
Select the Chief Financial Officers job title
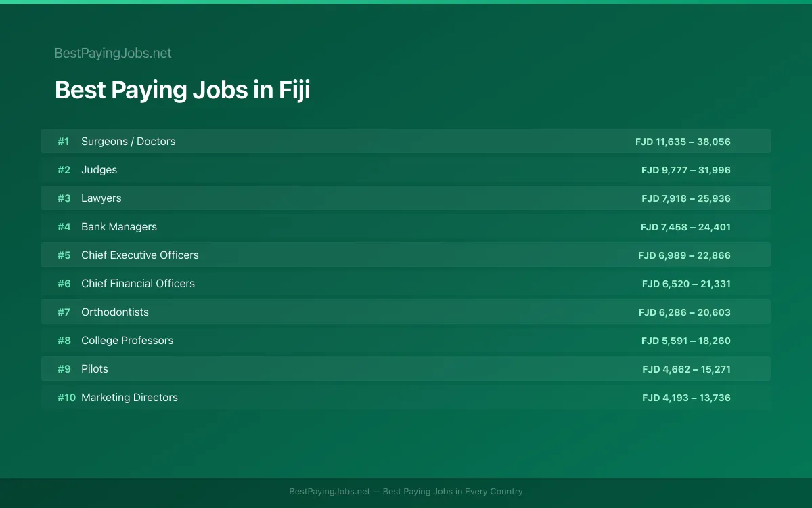[138, 284]
